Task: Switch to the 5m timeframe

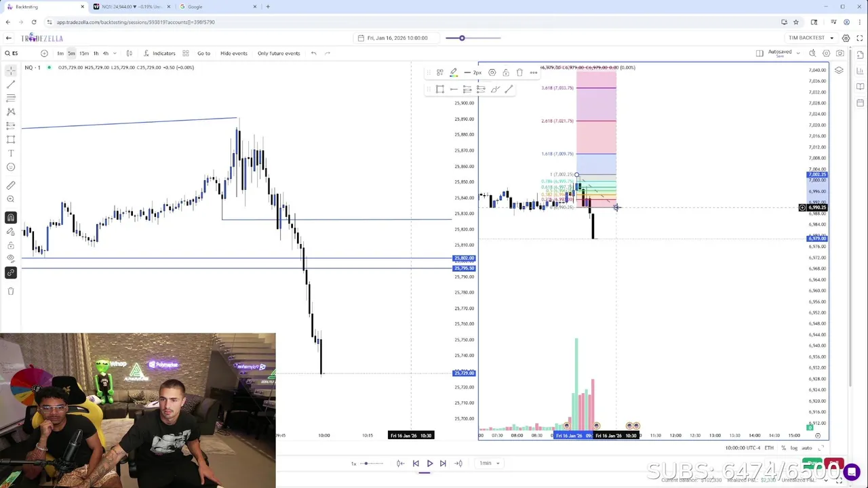Action: [x=71, y=53]
